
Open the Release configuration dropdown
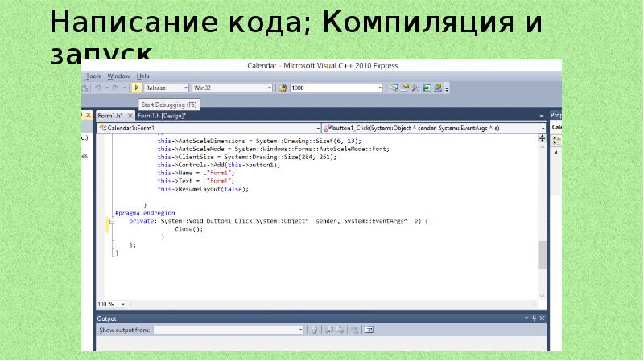click(184, 88)
